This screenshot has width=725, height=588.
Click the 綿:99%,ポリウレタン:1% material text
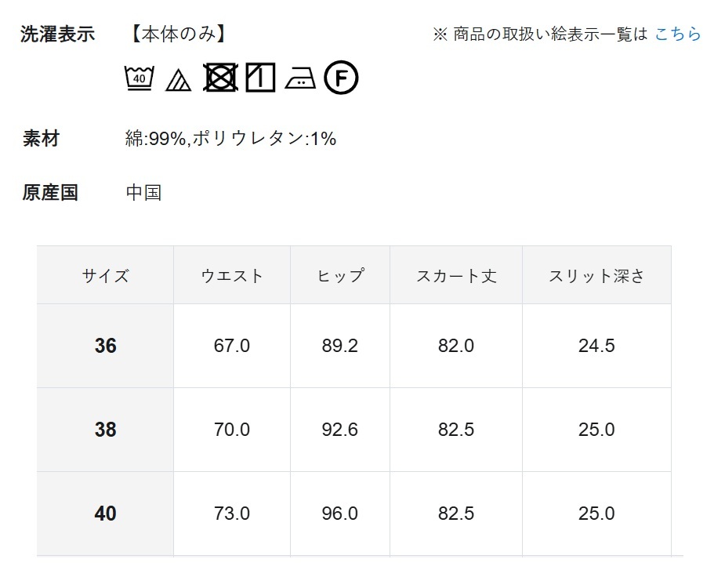click(x=230, y=139)
